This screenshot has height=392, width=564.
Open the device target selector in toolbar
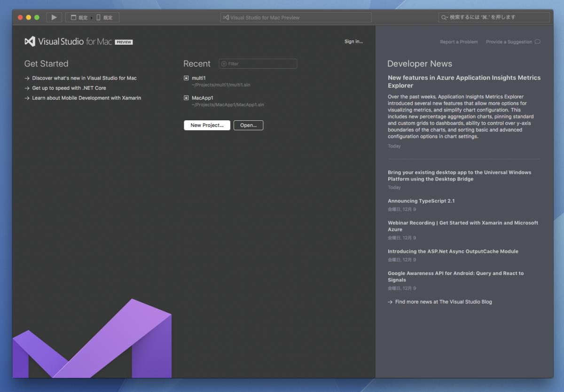(x=105, y=17)
